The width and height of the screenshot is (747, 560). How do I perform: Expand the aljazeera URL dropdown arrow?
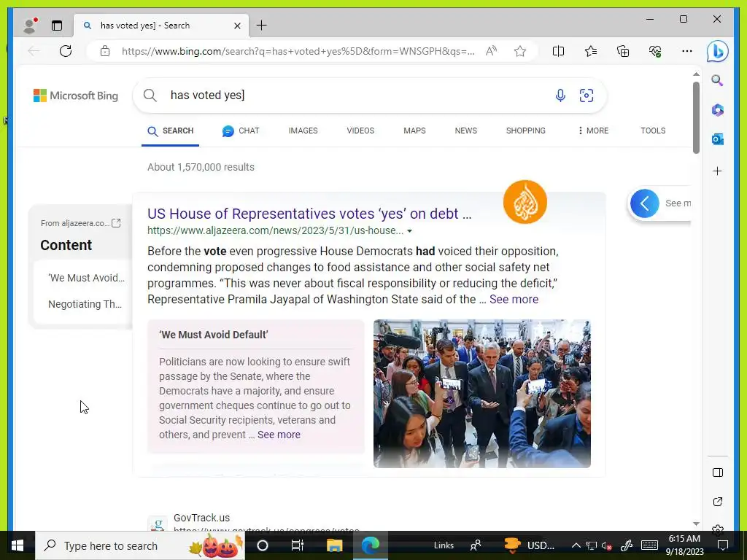(409, 231)
